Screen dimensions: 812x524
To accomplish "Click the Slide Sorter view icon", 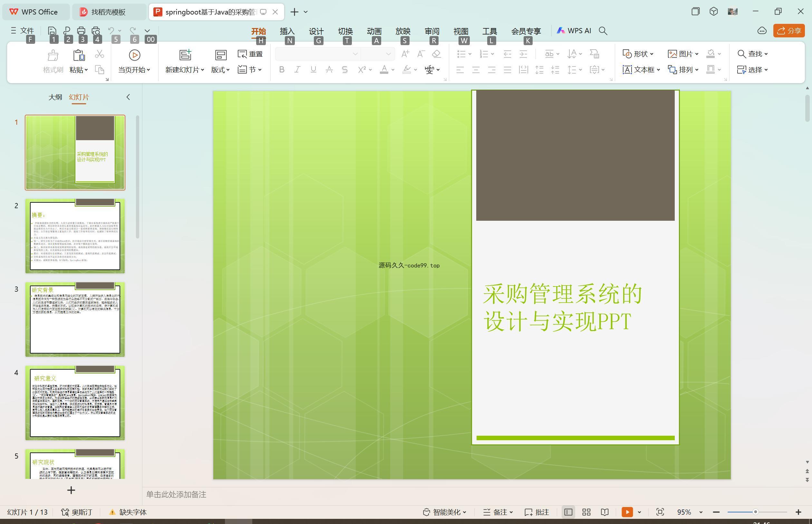I will point(586,512).
